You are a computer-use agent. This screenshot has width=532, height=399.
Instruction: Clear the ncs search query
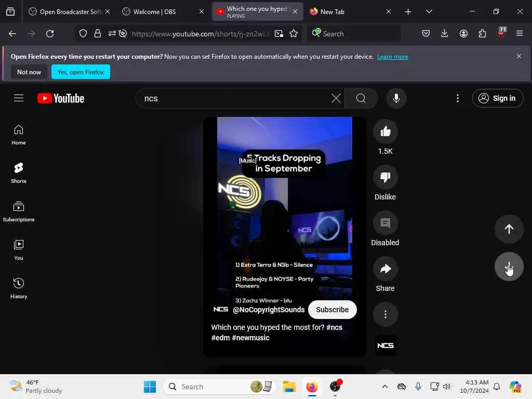(x=336, y=98)
